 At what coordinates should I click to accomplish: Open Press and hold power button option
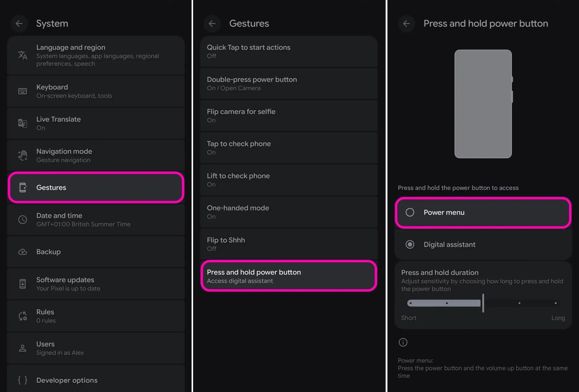[x=288, y=276]
